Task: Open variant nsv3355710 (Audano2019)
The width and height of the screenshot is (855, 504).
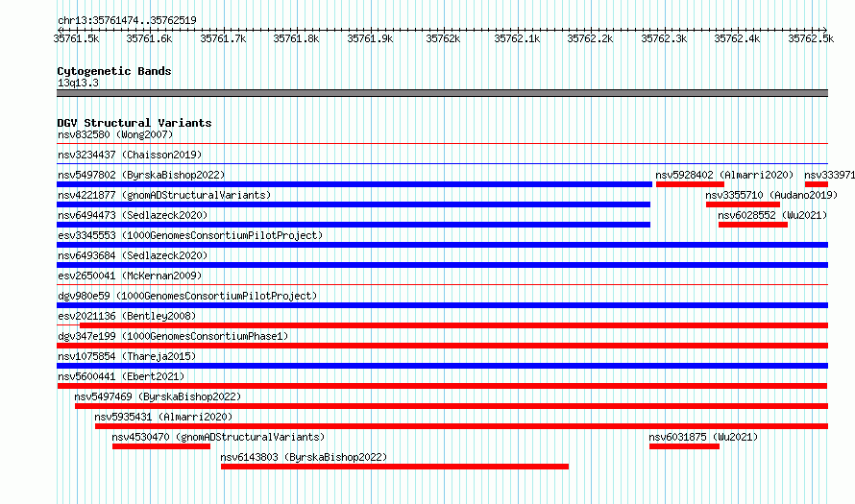Action: click(x=771, y=195)
